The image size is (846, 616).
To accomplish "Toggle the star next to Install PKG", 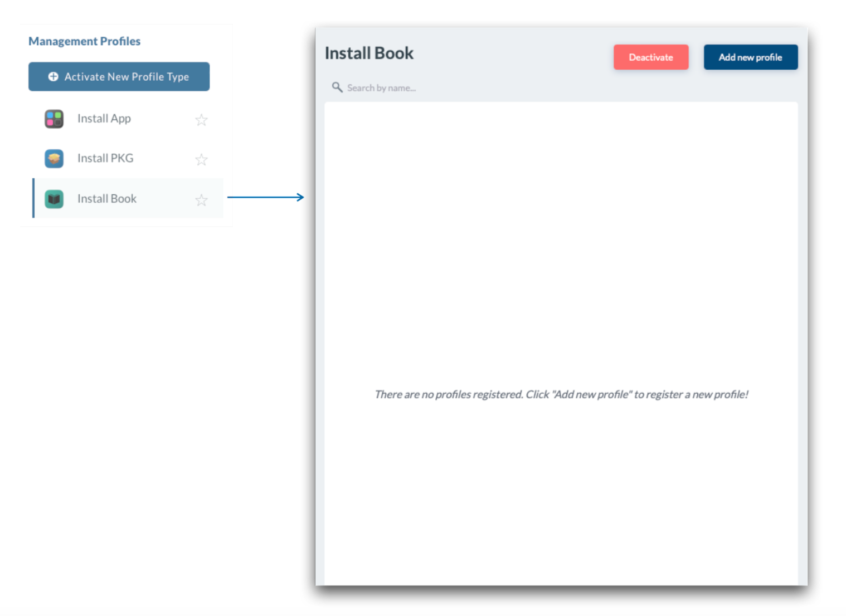I will tap(201, 160).
